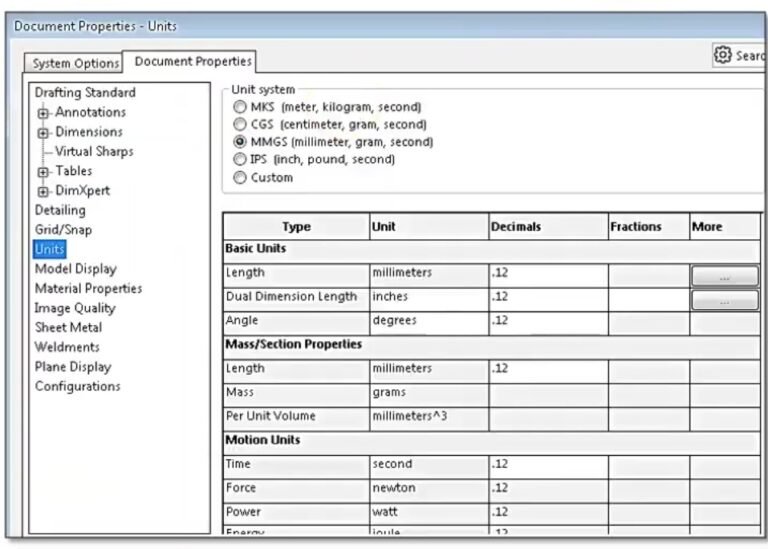Viewport: 768px width, 549px height.
Task: Click the Mass unit cell grams
Action: pos(429,396)
